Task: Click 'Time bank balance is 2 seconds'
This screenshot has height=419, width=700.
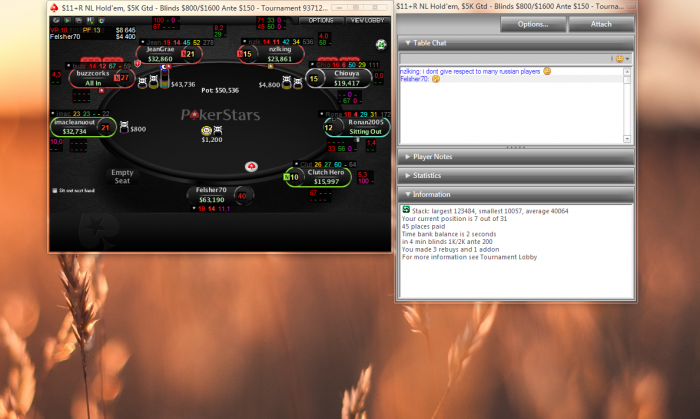Action: (x=449, y=234)
